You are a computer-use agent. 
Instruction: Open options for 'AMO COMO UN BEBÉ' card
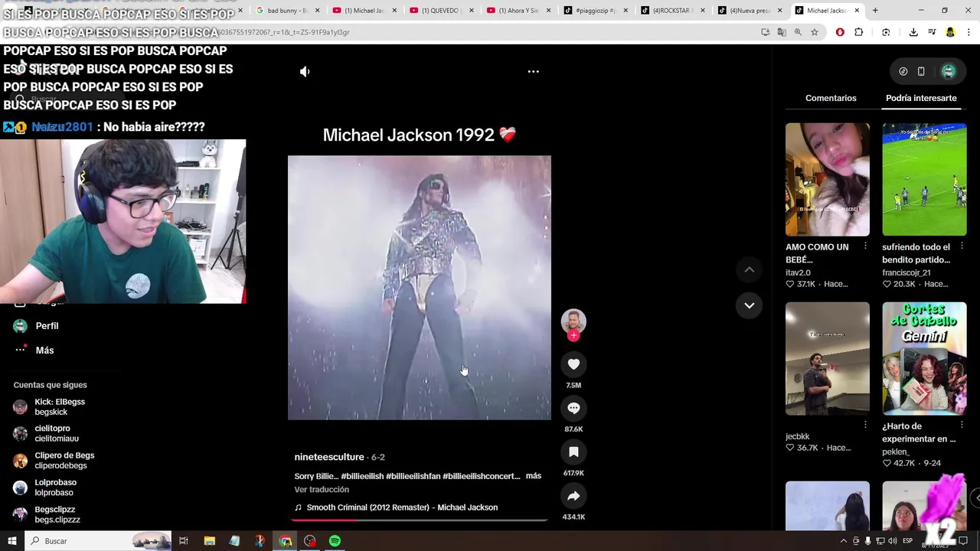(865, 246)
